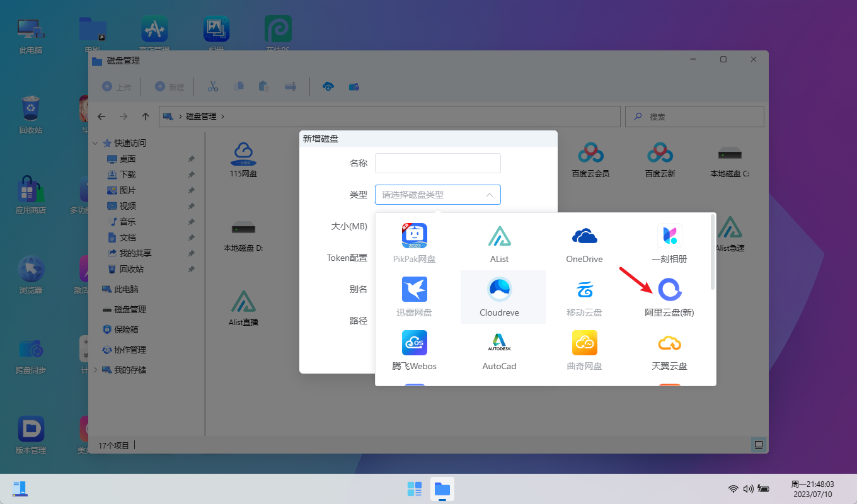Click the 新建 toolbar button
This screenshot has height=504, width=857.
click(170, 87)
